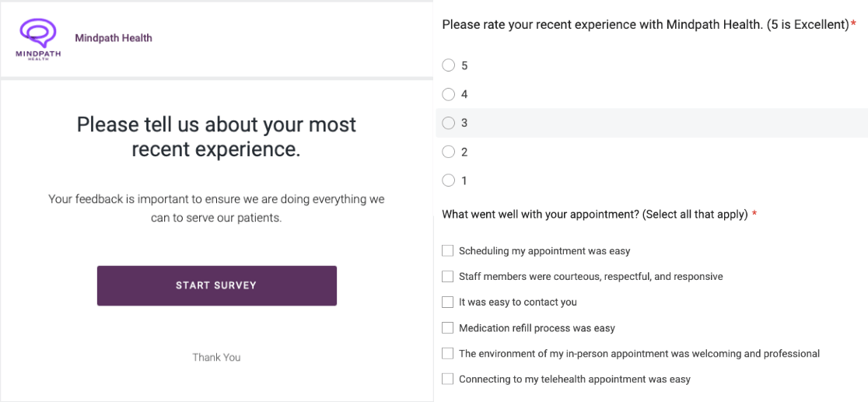Click the rating question label text
This screenshot has height=402, width=868.
pyautogui.click(x=645, y=25)
